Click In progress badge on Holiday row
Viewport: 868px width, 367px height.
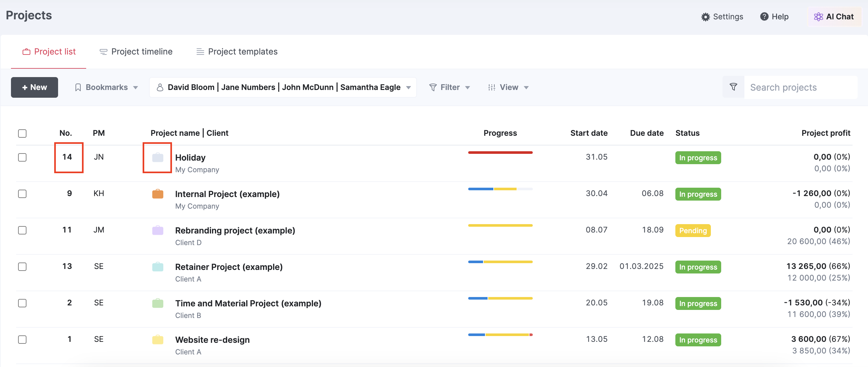(698, 158)
